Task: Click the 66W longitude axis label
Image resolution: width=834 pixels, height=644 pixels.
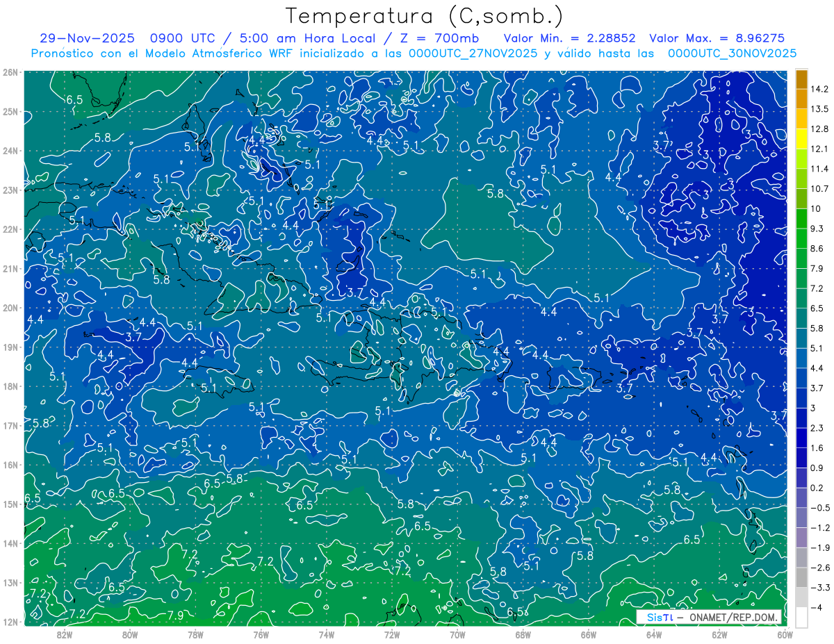Action: click(588, 634)
